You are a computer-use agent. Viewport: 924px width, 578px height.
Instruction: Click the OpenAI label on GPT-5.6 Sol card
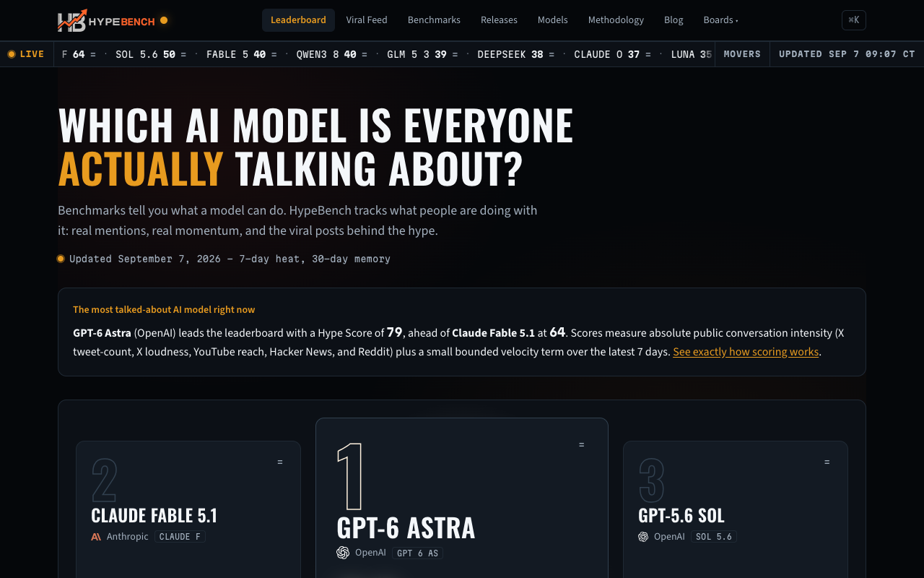click(x=669, y=537)
